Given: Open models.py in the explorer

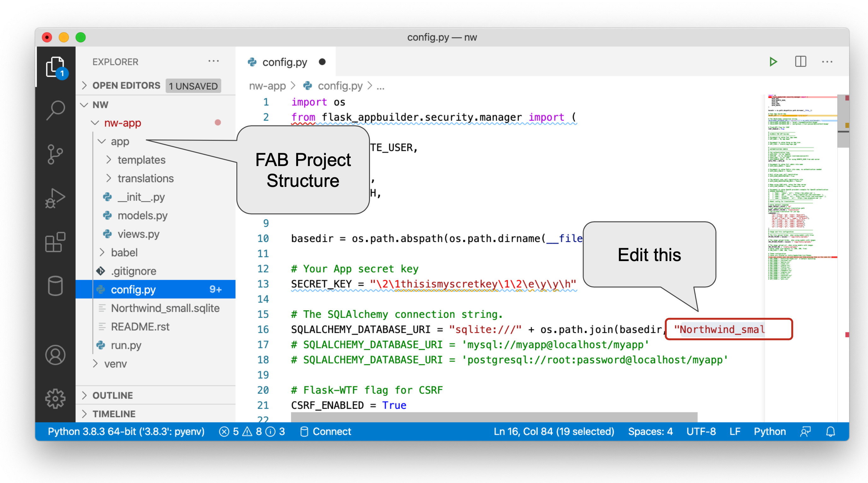Looking at the screenshot, I should click(142, 216).
